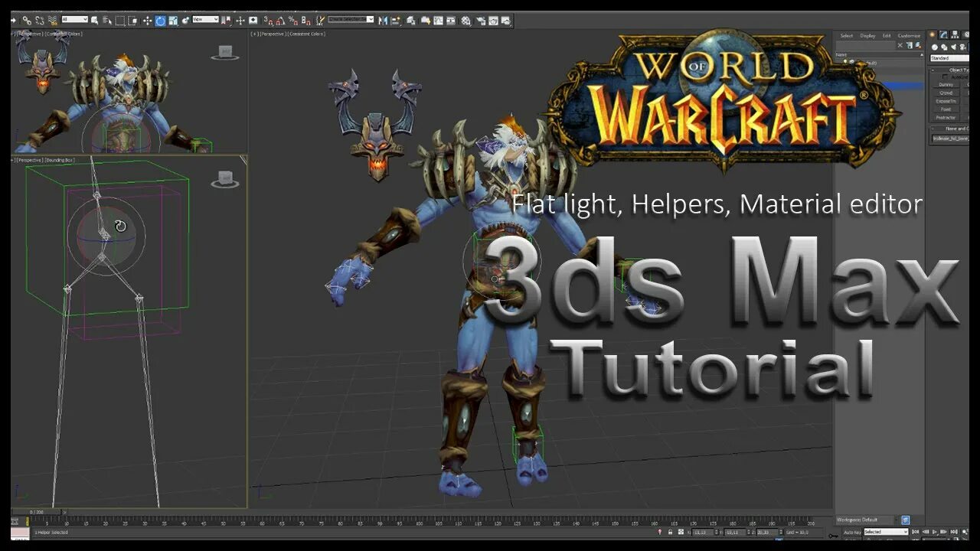
Task: Open the Curve Editor
Action: pyautogui.click(x=438, y=21)
